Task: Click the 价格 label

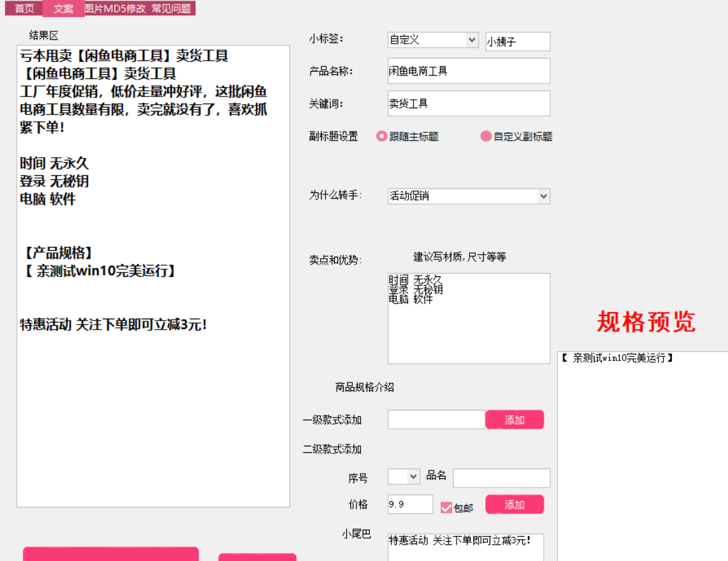Action: pos(358,504)
